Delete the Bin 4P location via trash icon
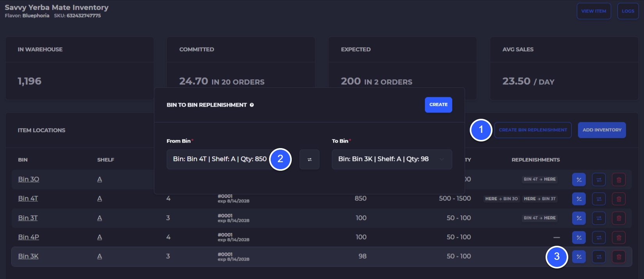Viewport: 644px width, 279px height. (619, 238)
